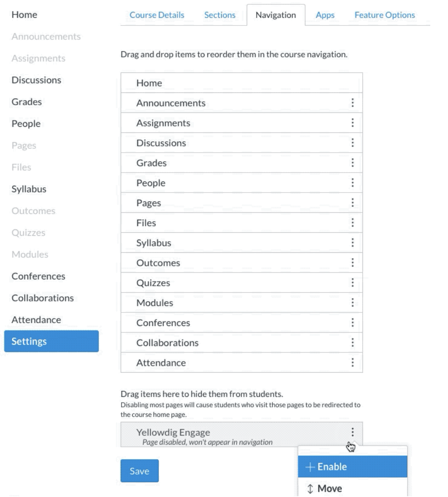Open the Apps tab

click(325, 15)
